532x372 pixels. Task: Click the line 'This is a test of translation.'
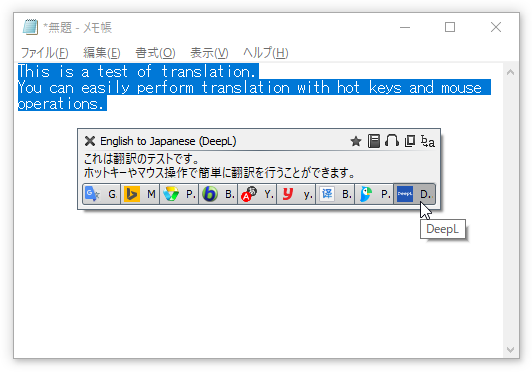(x=137, y=72)
